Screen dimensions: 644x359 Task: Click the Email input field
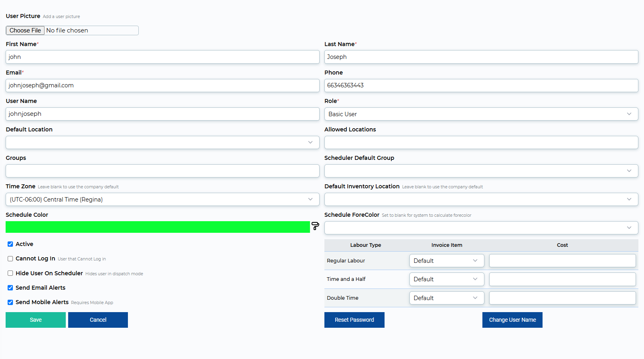pyautogui.click(x=162, y=85)
